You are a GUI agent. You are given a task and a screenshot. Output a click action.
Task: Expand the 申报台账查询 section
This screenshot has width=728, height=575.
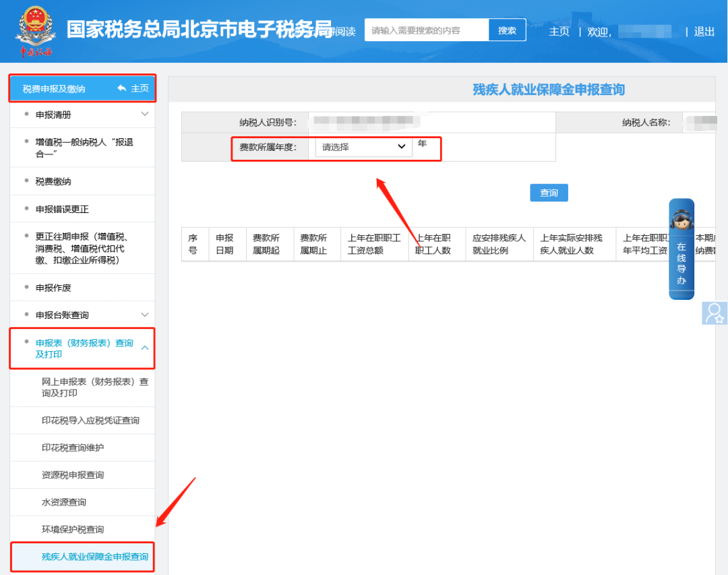(x=145, y=315)
